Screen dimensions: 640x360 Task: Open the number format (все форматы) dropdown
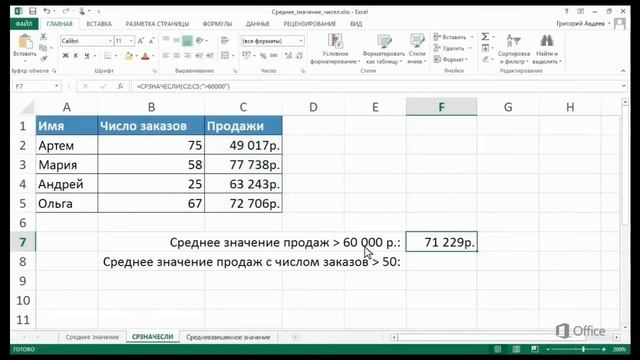coord(301,41)
